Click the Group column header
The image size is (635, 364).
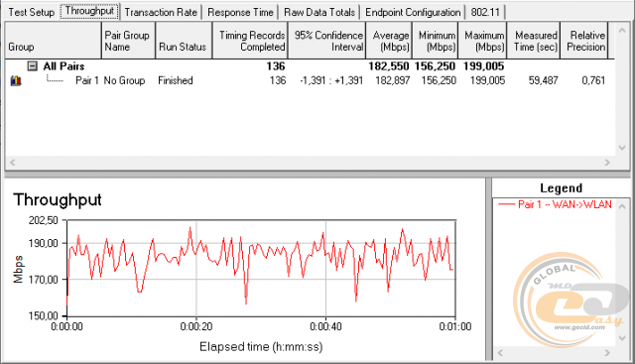(x=53, y=41)
